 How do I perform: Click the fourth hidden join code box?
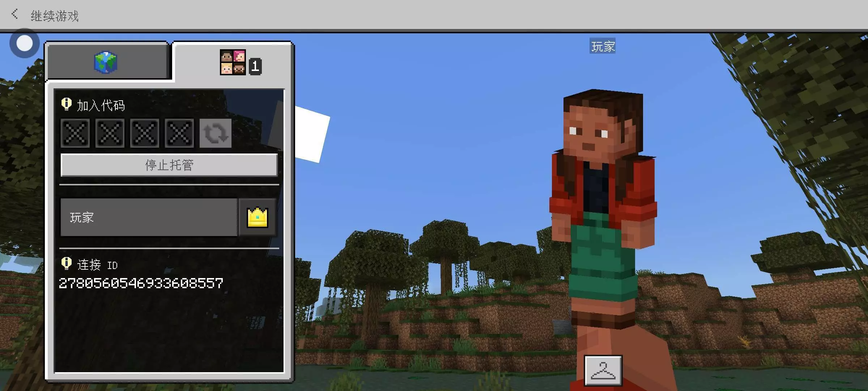point(179,133)
